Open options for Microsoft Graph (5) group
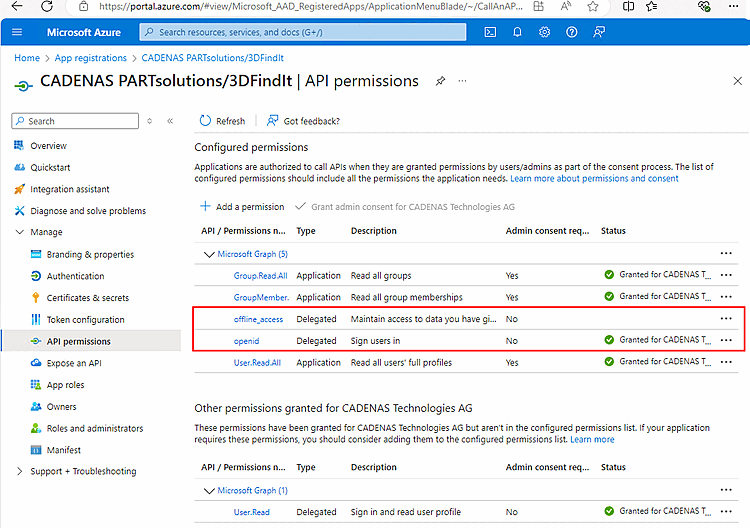This screenshot has height=528, width=750. pos(726,253)
